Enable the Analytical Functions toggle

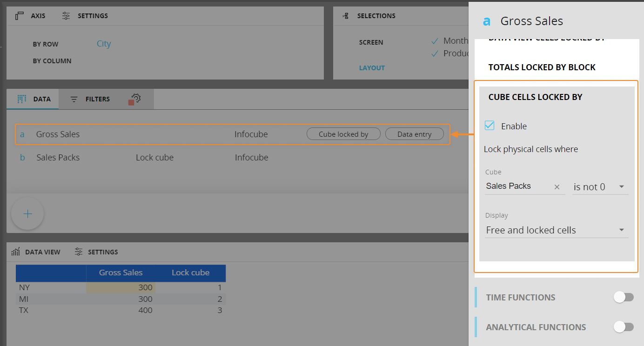click(x=624, y=327)
